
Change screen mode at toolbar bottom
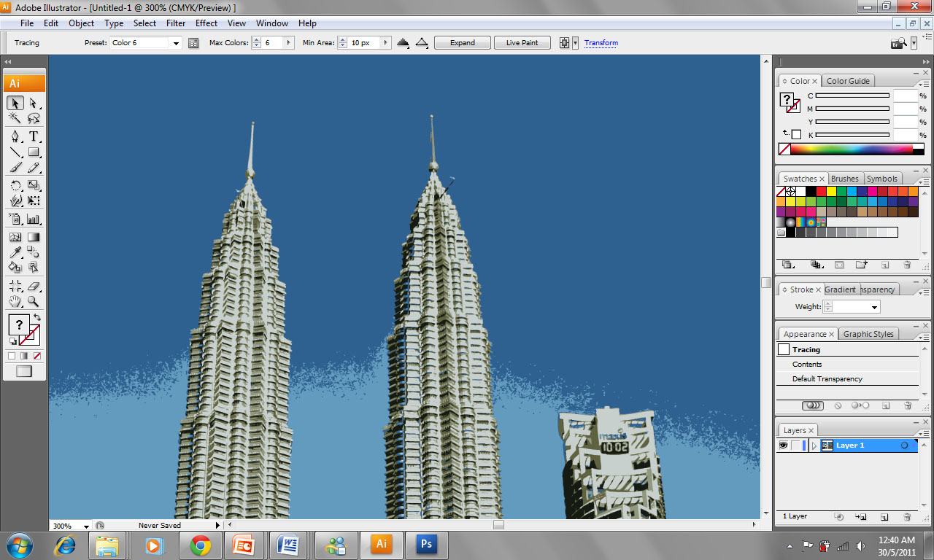(24, 371)
